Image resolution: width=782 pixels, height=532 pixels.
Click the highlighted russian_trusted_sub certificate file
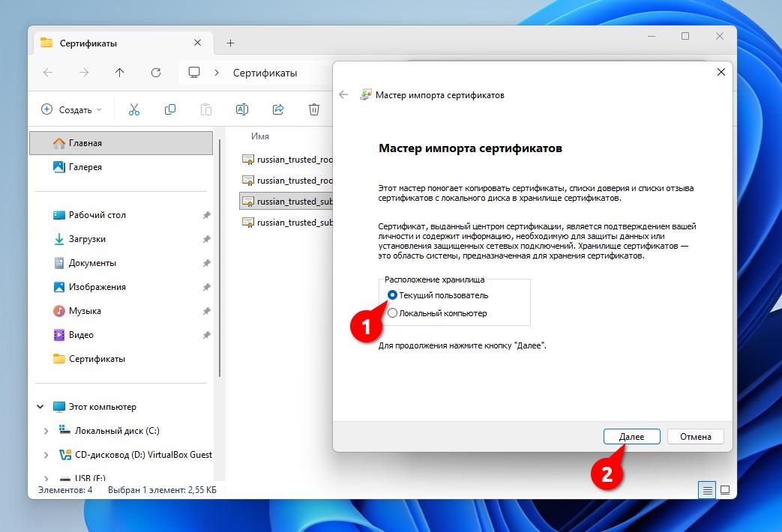pyautogui.click(x=287, y=202)
